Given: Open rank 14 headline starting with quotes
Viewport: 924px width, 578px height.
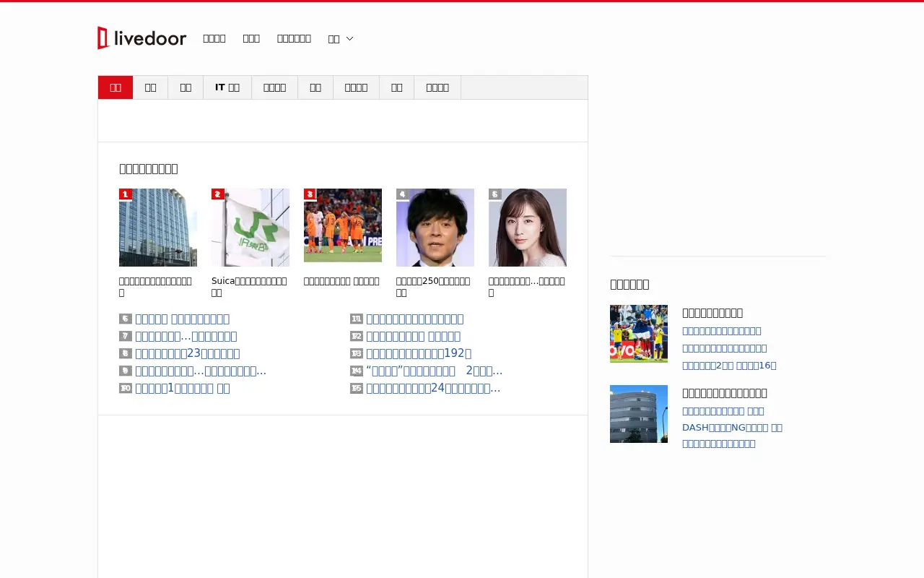Looking at the screenshot, I should click(x=435, y=371).
